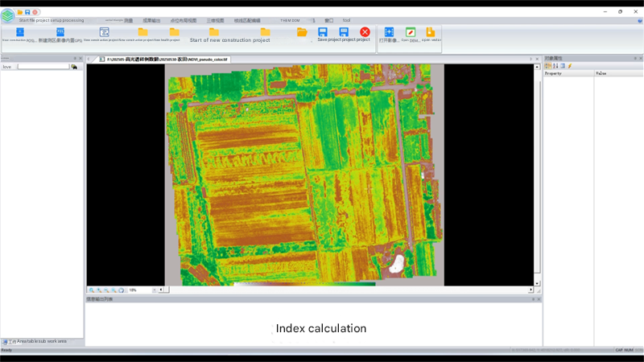Click the image view vertical scrollbar
Viewport: 644px width, 362px height.
[537, 173]
